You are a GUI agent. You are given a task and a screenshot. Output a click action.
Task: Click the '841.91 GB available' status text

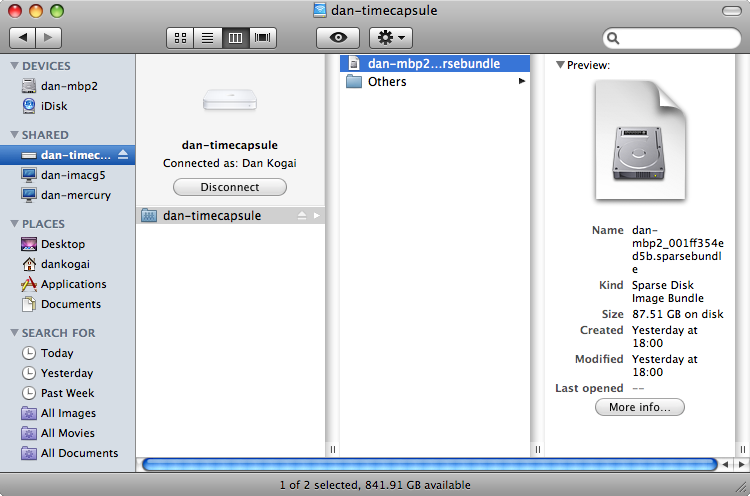[x=418, y=485]
